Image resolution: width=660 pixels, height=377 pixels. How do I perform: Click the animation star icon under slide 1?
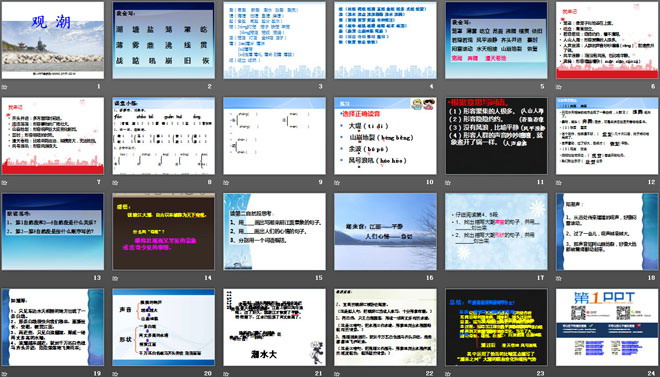coord(4,87)
